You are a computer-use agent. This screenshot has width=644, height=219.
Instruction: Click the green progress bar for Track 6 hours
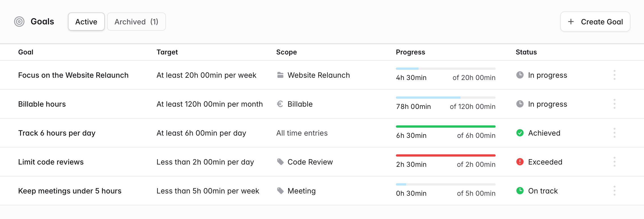pos(446,127)
